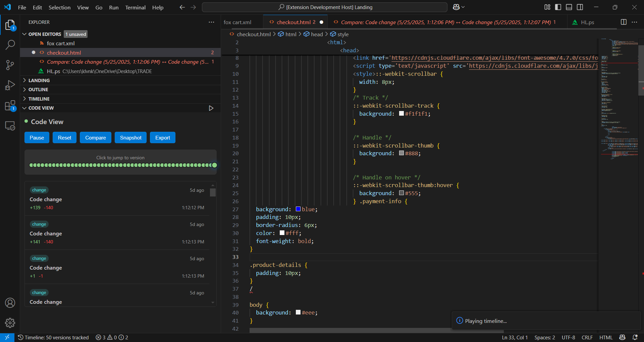Screen dimensions: 644x342
Task: Click the command center search field
Action: 325,7
